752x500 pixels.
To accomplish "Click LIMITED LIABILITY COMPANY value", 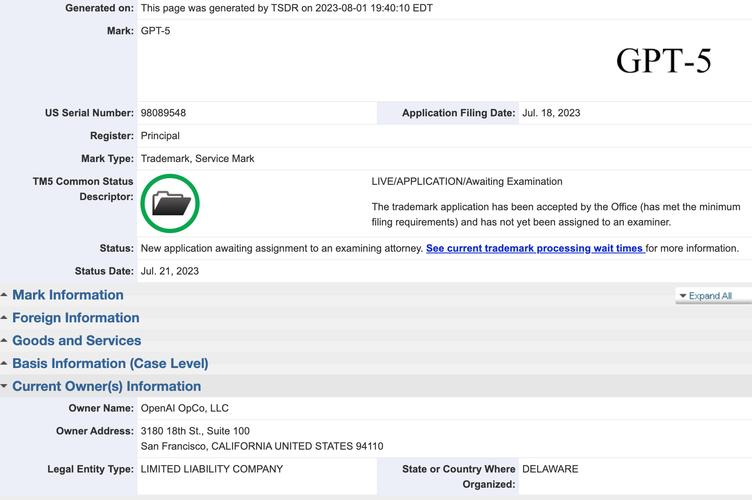I will pyautogui.click(x=212, y=469).
